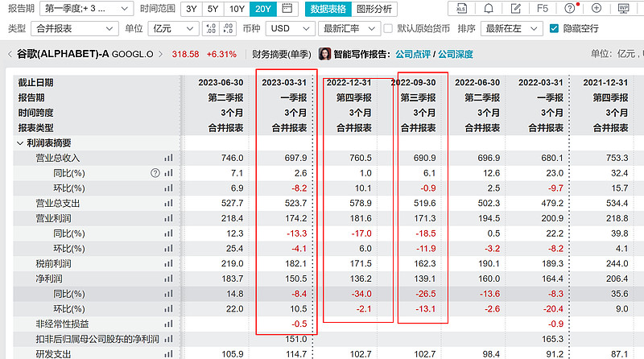Switch to the 图形分析 tab
Image resolution: width=644 pixels, height=359 pixels.
click(x=374, y=9)
